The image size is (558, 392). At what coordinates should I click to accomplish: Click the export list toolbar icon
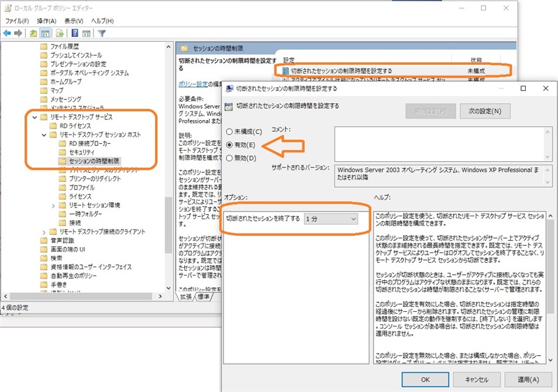(60, 33)
